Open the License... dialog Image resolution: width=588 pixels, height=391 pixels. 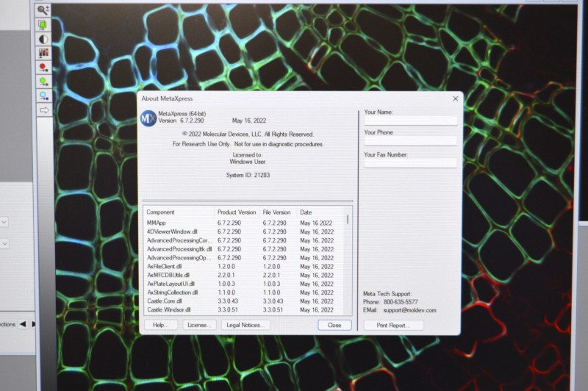click(x=199, y=325)
